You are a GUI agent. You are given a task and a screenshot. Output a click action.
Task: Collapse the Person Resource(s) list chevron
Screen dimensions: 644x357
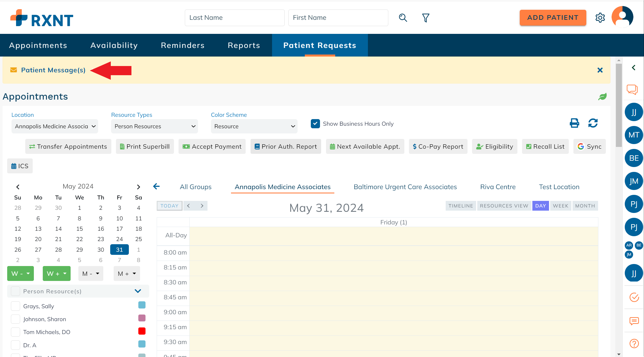138,291
